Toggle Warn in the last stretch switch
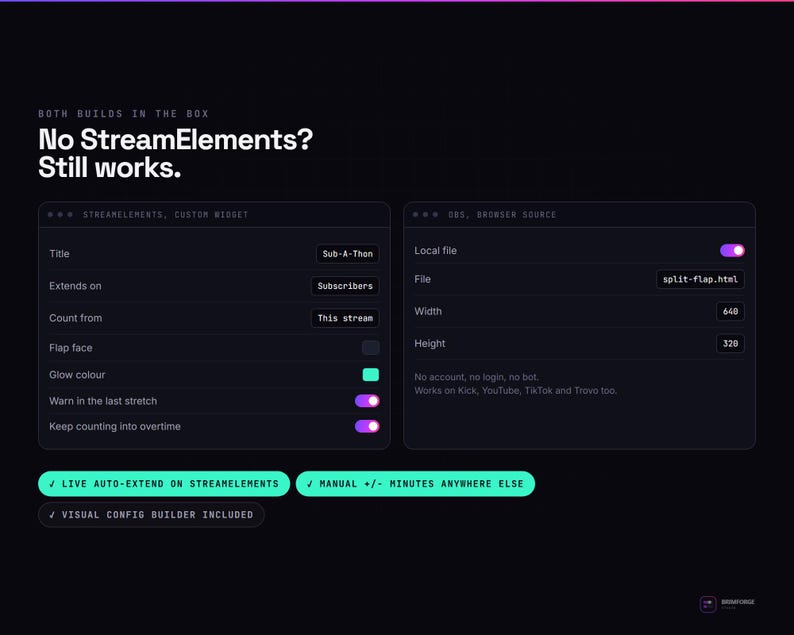This screenshot has width=794, height=635. click(367, 401)
